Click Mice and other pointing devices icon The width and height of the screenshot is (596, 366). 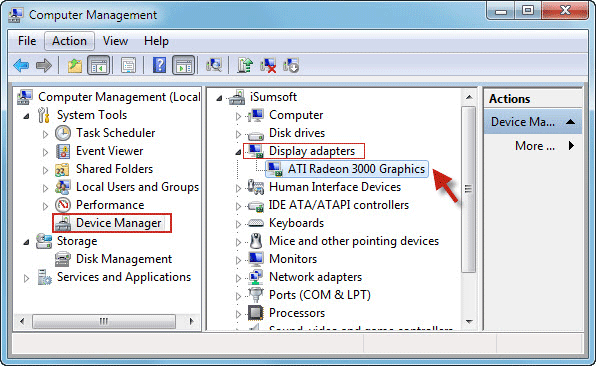tap(256, 241)
